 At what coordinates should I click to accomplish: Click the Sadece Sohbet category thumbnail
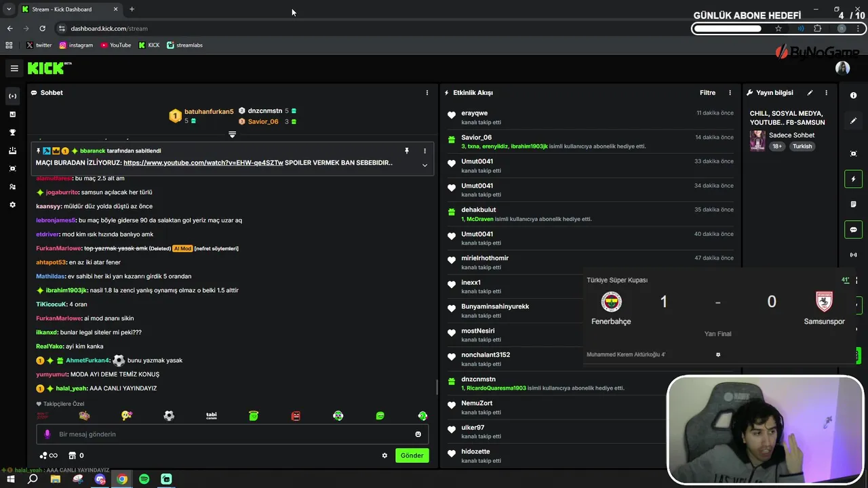[757, 140]
